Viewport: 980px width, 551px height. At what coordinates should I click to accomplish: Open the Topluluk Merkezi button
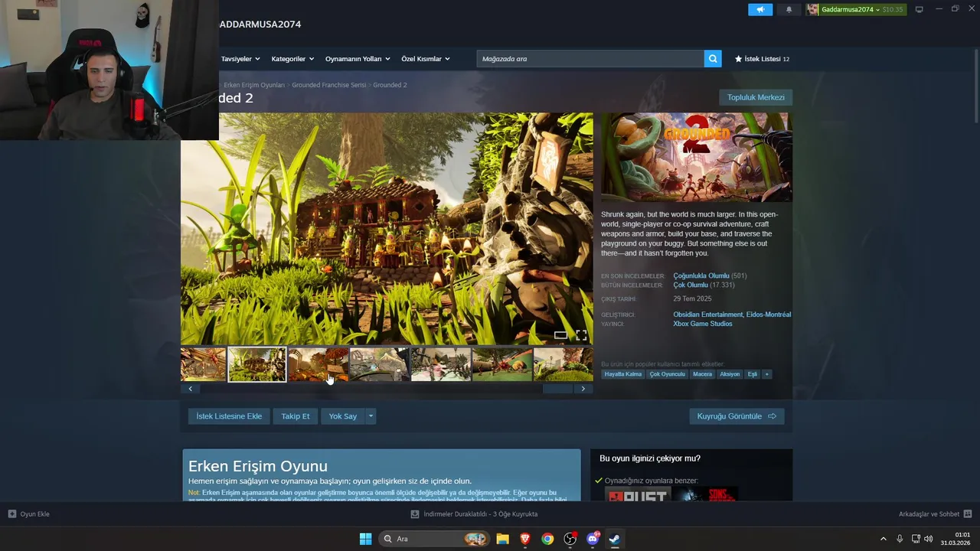point(756,97)
